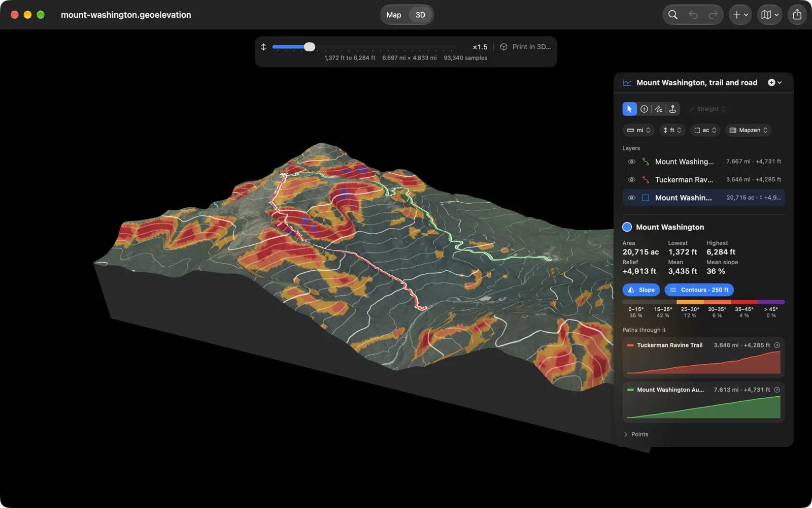Open the elevation unit ft dropdown
Image resolution: width=812 pixels, height=508 pixels.
(x=672, y=130)
